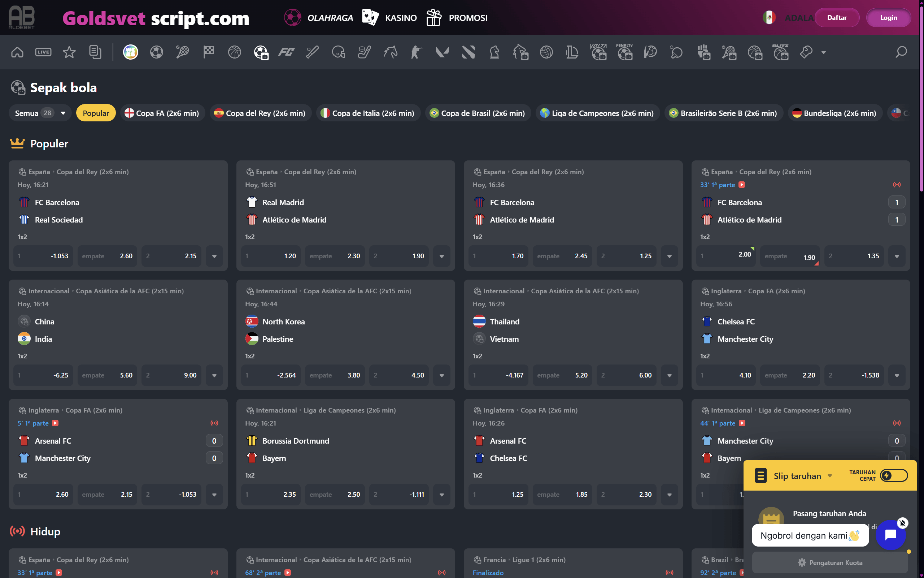Open Pengaturan Kuota odds settings
This screenshot has height=578, width=924.
pyautogui.click(x=830, y=562)
